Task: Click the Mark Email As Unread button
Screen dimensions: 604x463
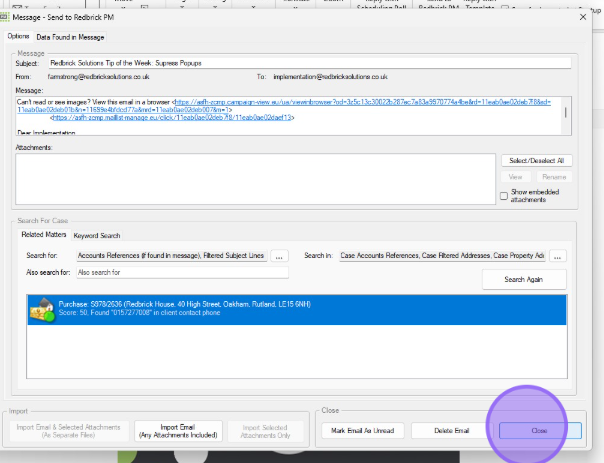Action: [x=363, y=431]
